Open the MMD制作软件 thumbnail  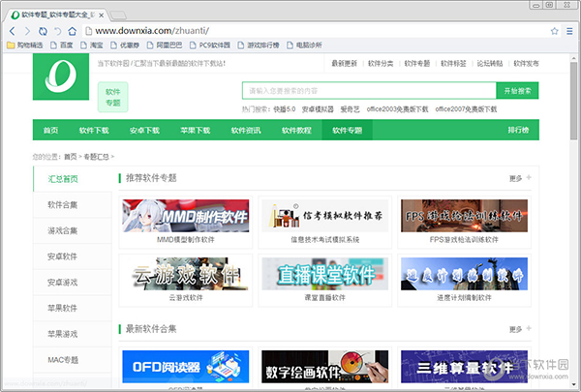pyautogui.click(x=185, y=215)
